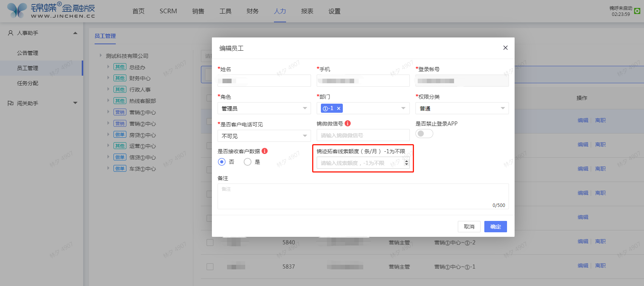Screen dimensions: 644x286
Task: Expand the 营销①中心 tree node
Action: (x=108, y=112)
